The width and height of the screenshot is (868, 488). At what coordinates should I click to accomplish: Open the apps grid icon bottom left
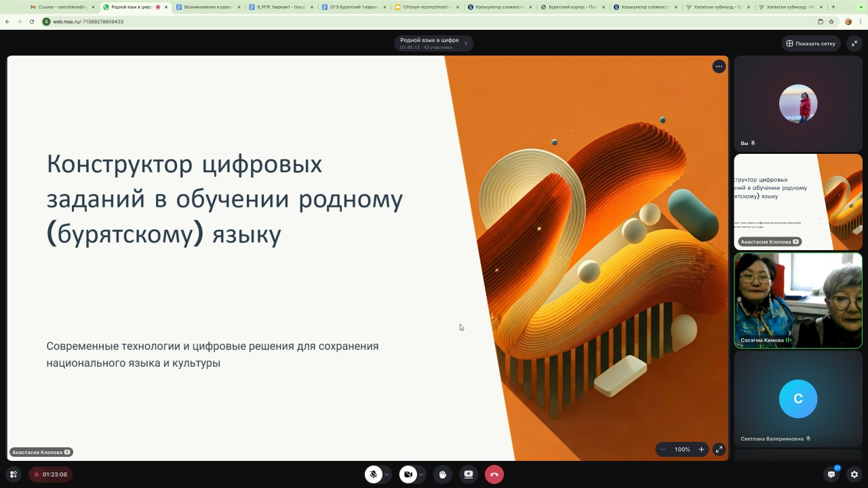click(x=13, y=474)
